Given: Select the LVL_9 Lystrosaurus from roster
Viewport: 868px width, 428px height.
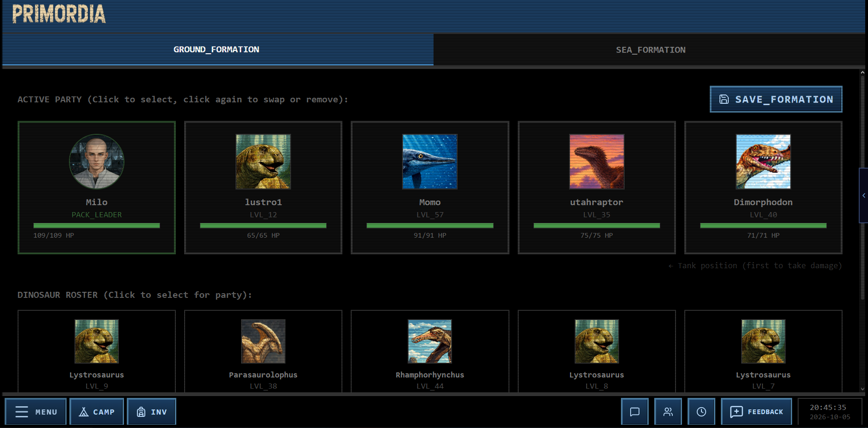Looking at the screenshot, I should [97, 352].
